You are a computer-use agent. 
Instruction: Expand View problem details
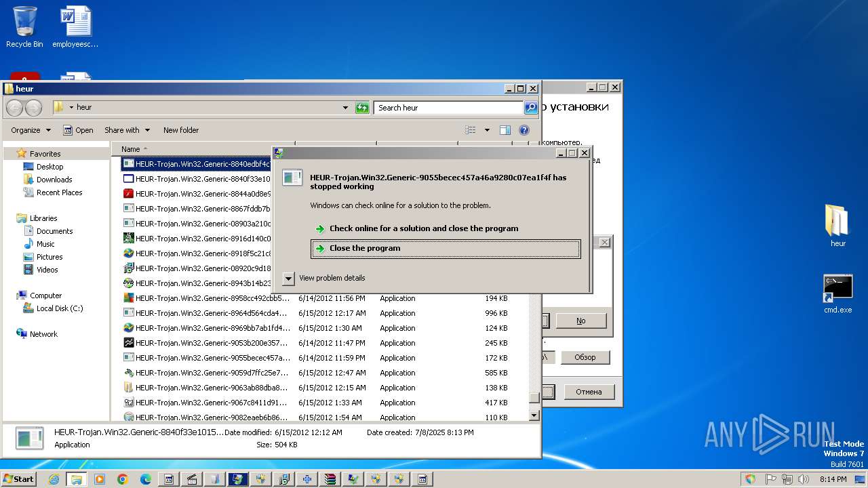click(324, 278)
